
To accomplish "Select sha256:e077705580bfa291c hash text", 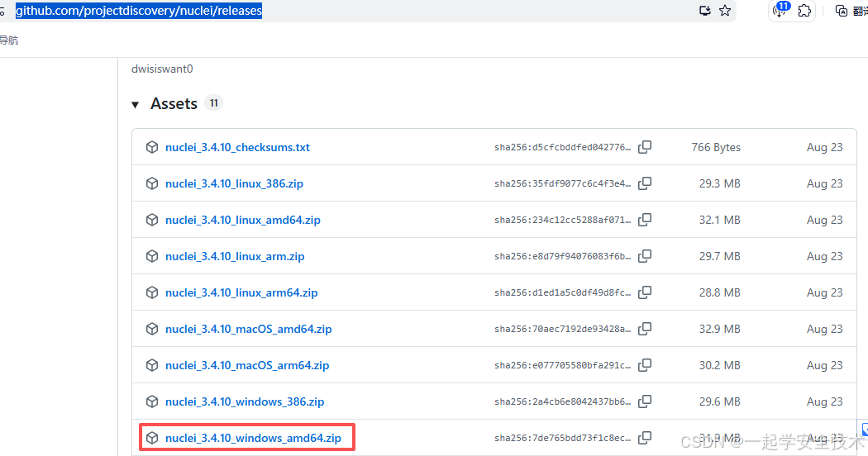I will click(x=562, y=365).
